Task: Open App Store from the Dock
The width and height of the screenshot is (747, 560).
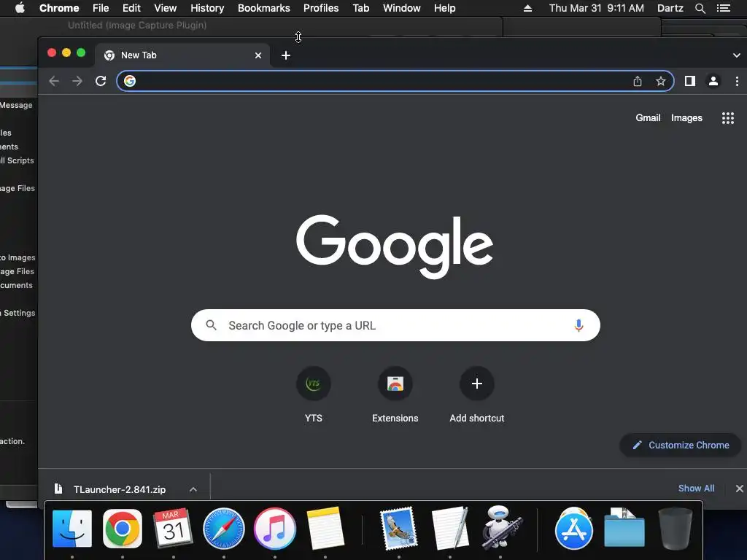Action: pos(573,529)
